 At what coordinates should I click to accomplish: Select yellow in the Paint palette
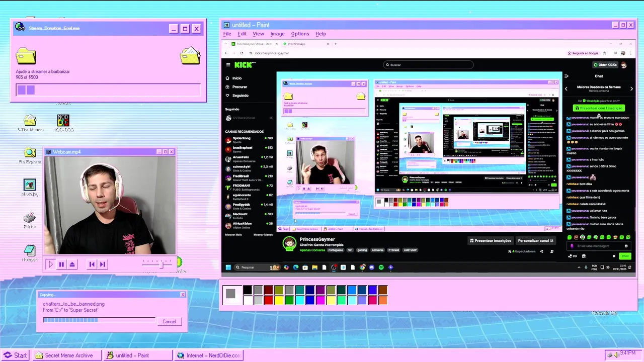point(279,300)
